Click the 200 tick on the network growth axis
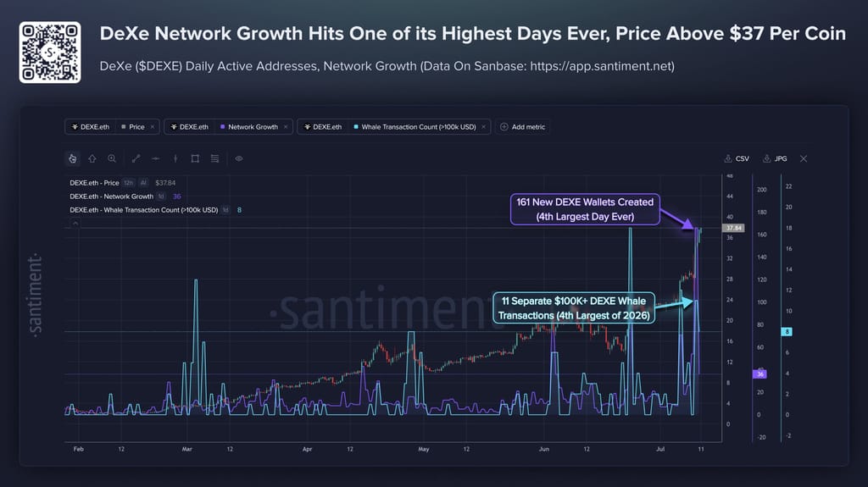 762,190
